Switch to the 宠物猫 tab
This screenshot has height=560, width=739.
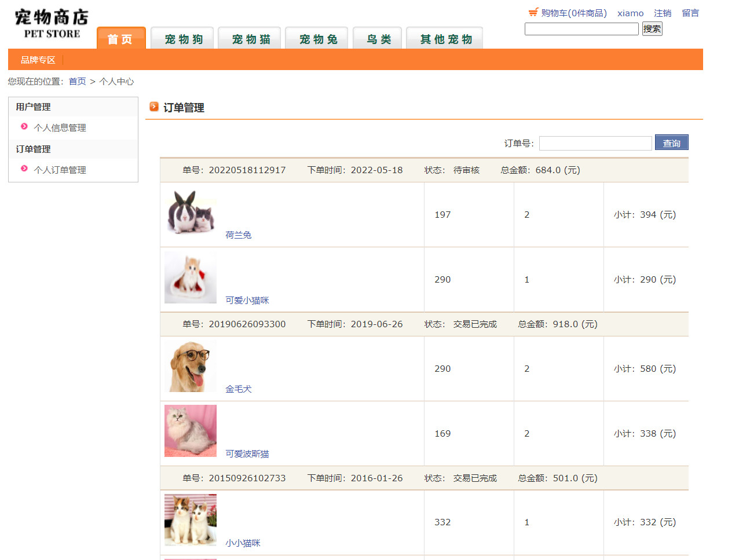pos(249,37)
